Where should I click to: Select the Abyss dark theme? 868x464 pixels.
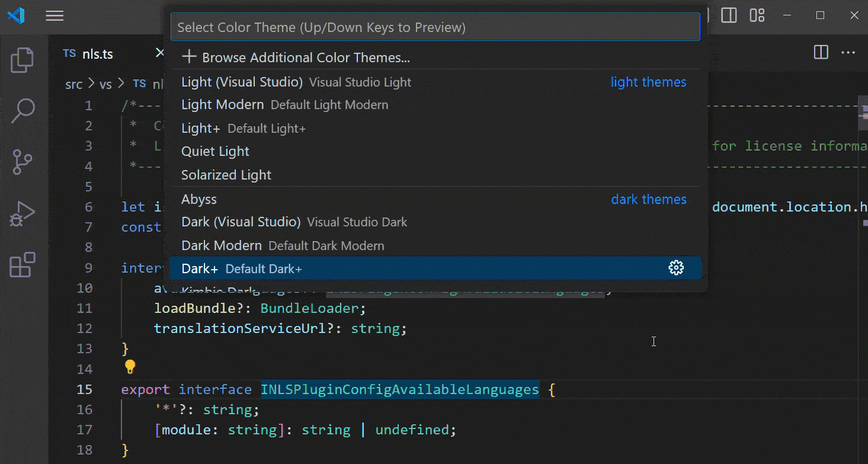pos(198,199)
